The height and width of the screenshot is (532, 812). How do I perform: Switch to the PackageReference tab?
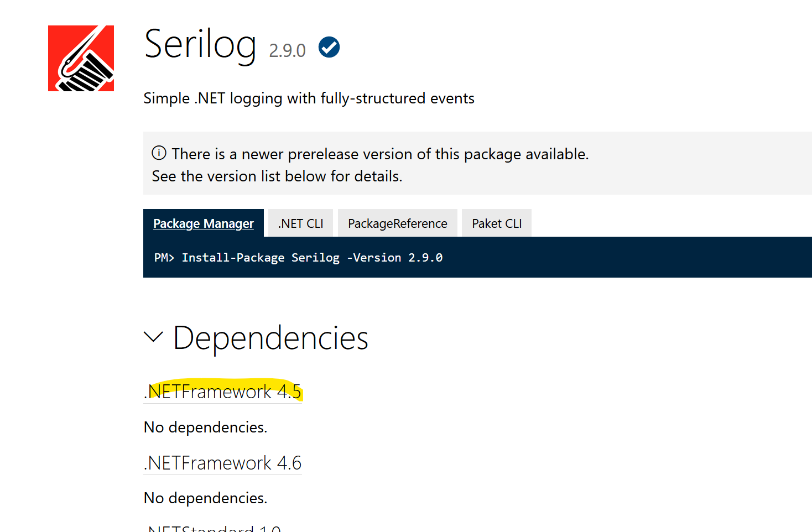pos(397,223)
